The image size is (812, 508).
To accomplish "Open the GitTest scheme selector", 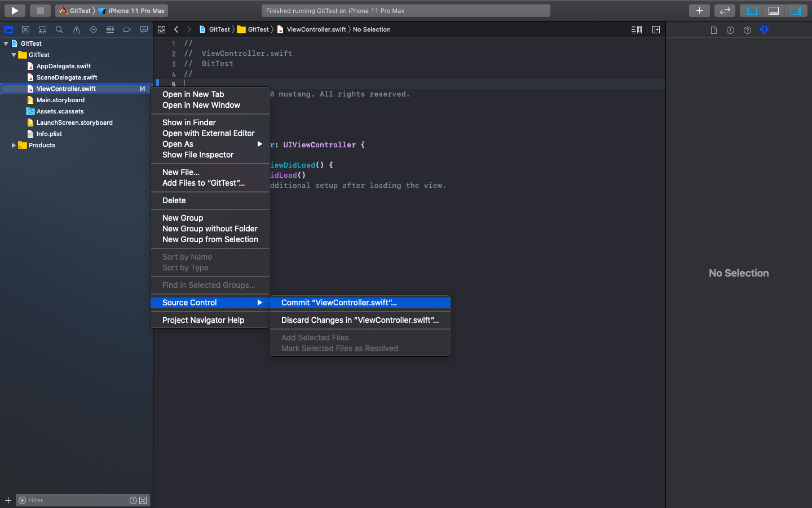I will pos(76,11).
